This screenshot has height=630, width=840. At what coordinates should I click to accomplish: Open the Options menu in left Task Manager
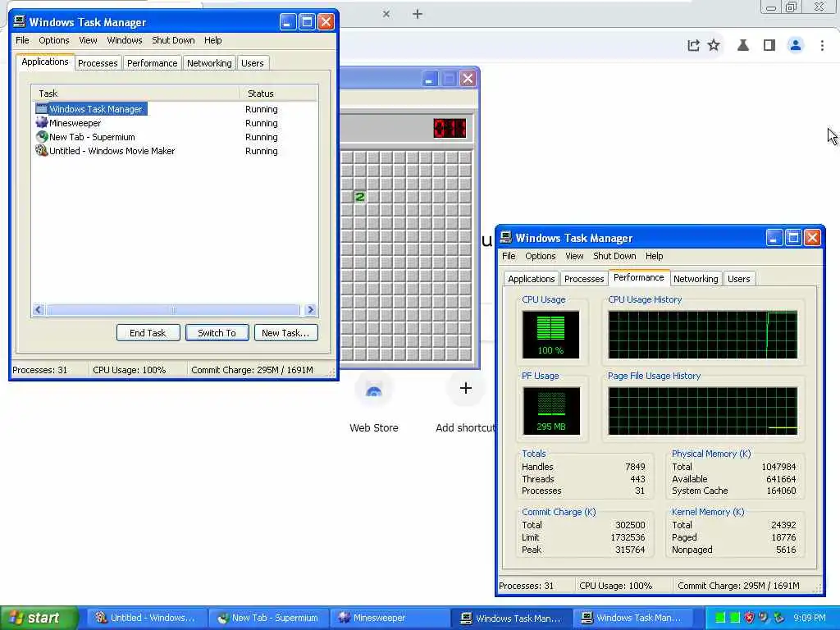[54, 40]
